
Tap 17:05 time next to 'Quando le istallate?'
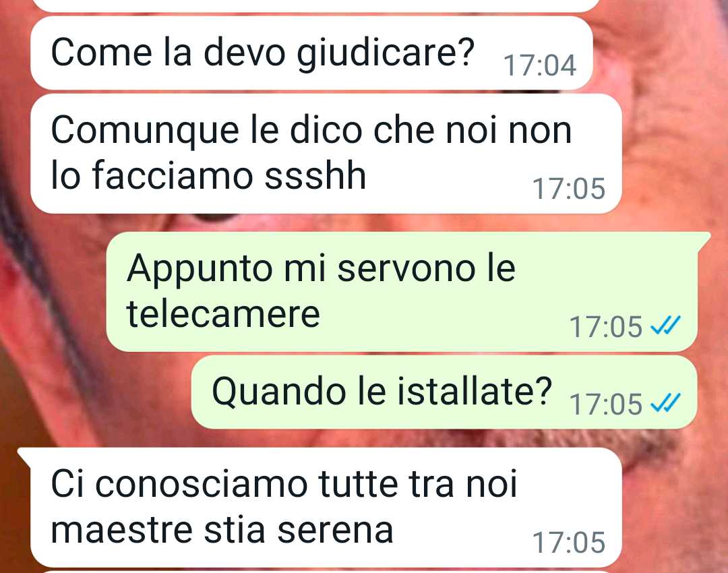click(x=605, y=404)
